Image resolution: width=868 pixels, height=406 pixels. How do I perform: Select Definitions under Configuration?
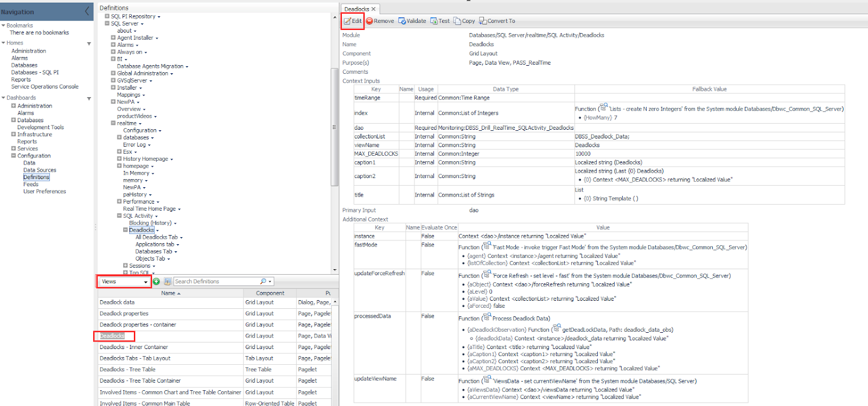coord(36,177)
